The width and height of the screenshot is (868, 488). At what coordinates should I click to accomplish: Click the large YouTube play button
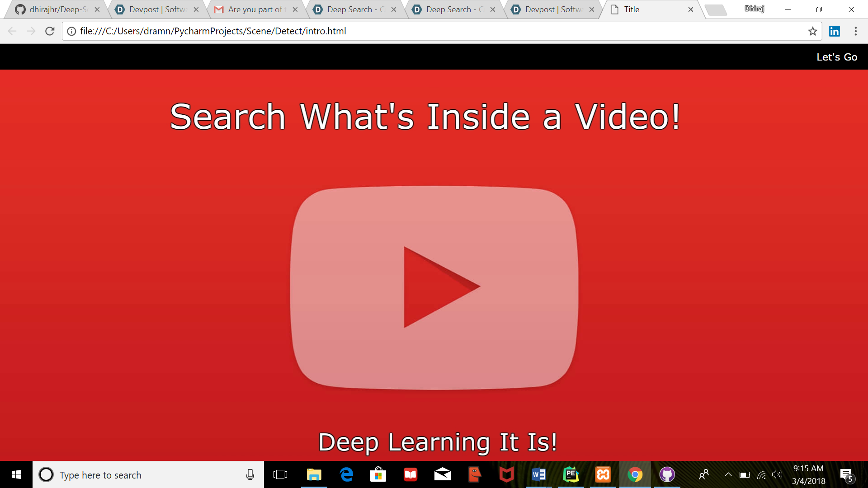434,287
